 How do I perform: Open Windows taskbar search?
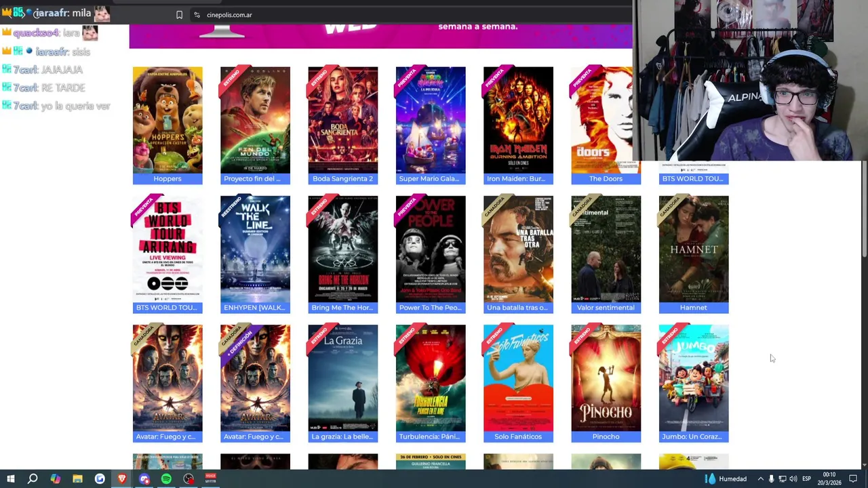(33, 479)
